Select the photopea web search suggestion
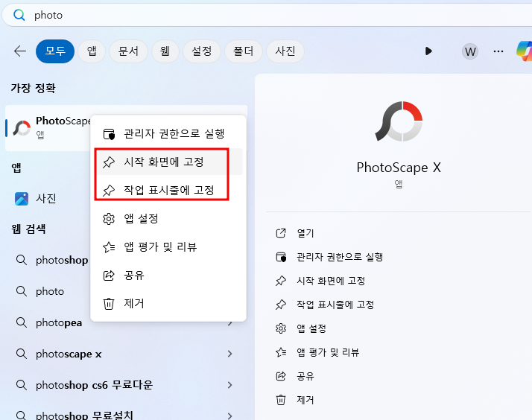Image resolution: width=532 pixels, height=420 pixels. coord(48,322)
